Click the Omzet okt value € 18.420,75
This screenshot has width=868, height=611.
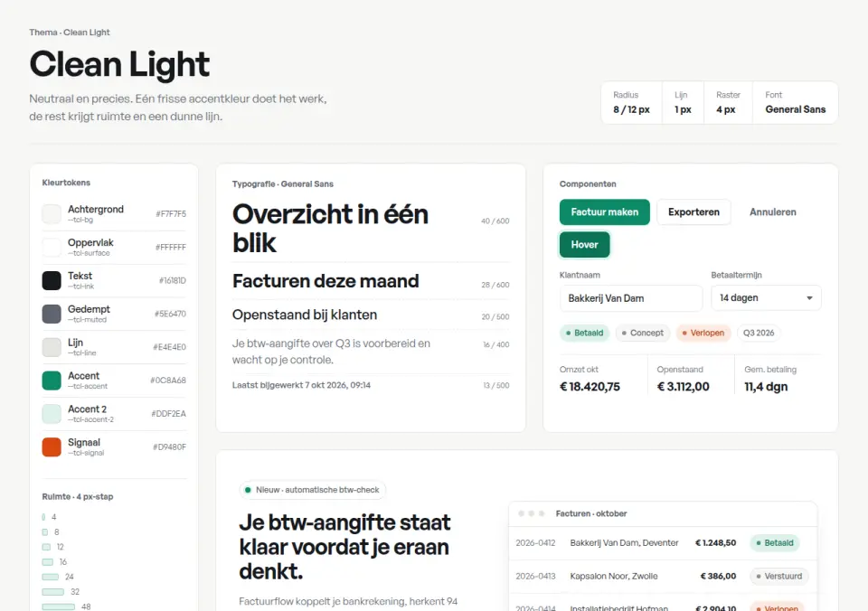[x=590, y=387]
